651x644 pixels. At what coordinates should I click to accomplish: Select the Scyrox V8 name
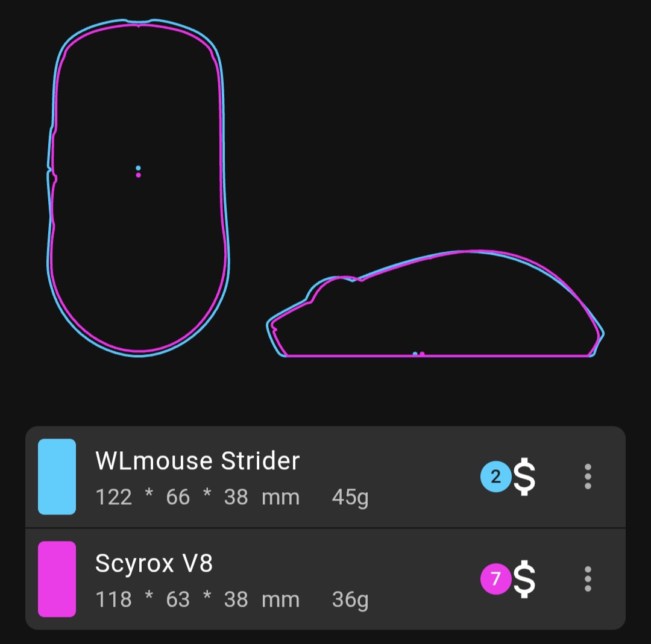point(154,564)
